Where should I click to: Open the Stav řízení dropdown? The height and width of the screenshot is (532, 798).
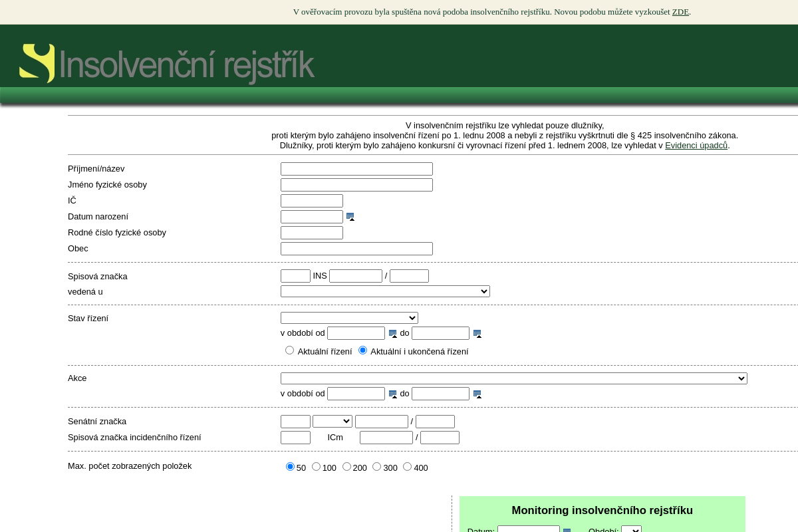(x=349, y=318)
